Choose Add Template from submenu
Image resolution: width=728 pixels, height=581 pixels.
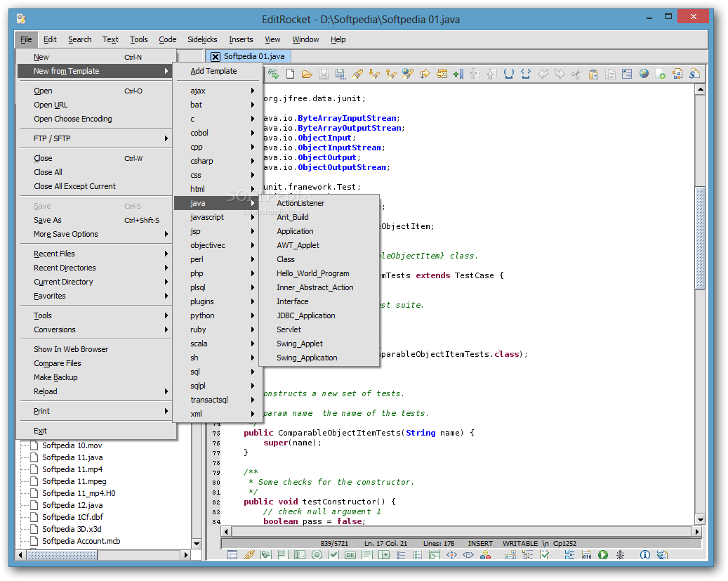218,71
